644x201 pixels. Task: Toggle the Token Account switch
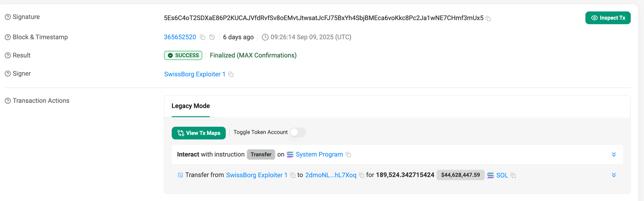pos(298,132)
